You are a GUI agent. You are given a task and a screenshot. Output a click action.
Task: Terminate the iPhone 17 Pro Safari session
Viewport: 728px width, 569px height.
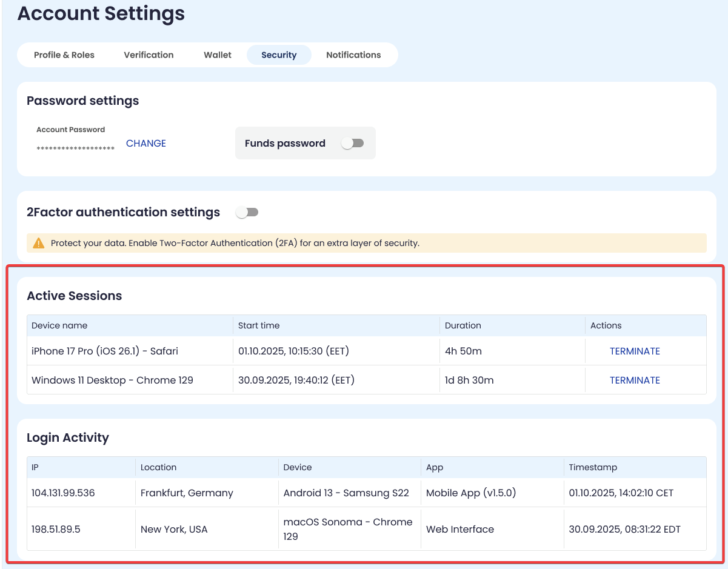click(635, 351)
